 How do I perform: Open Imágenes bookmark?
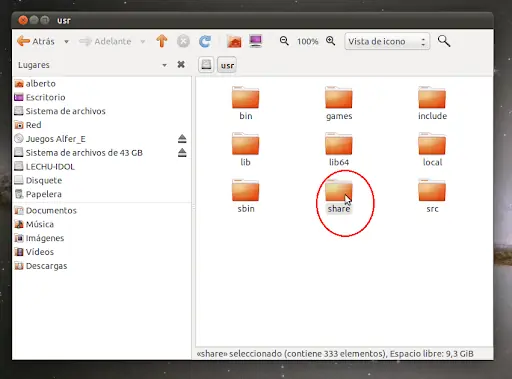39,238
